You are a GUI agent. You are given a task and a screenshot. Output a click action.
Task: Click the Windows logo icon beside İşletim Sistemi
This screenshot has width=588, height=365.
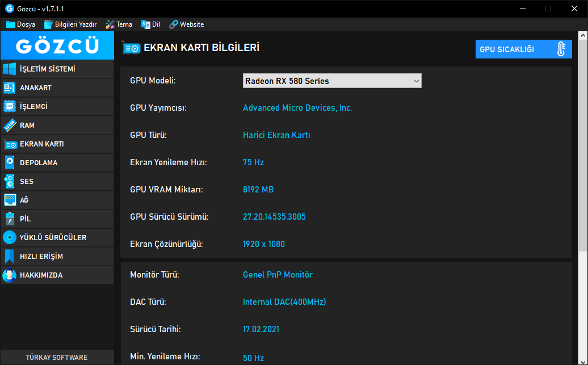tap(9, 69)
